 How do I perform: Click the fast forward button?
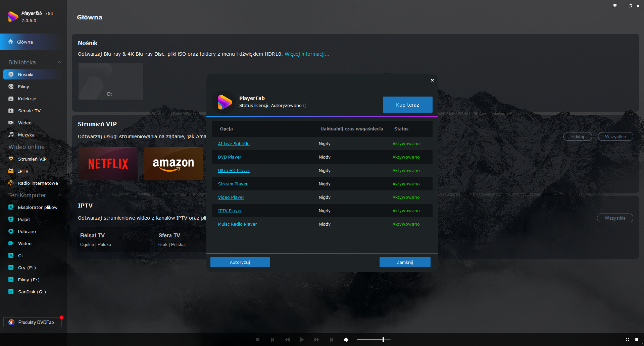[317, 340]
